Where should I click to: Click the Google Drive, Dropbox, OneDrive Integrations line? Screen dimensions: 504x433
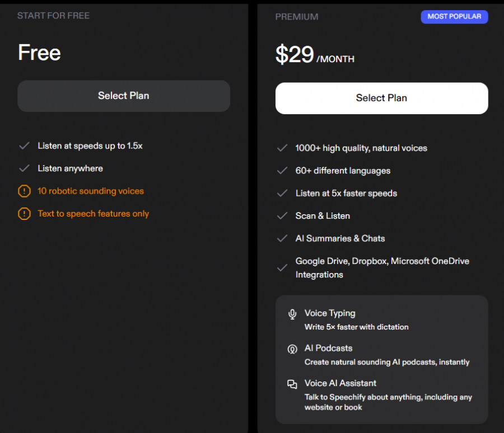tap(382, 267)
